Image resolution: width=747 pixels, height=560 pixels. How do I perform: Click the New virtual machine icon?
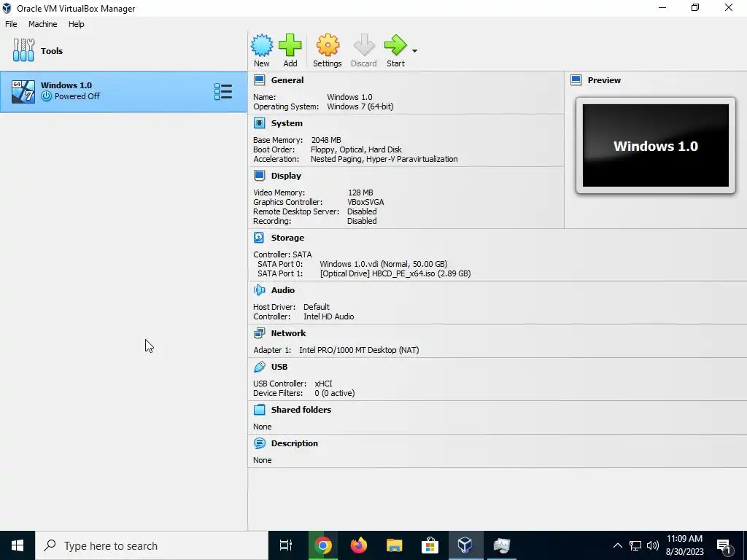tap(262, 45)
